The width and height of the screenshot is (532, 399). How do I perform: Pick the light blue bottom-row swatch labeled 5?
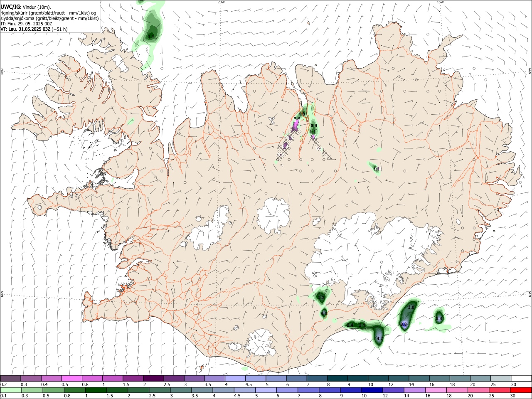click(265, 390)
